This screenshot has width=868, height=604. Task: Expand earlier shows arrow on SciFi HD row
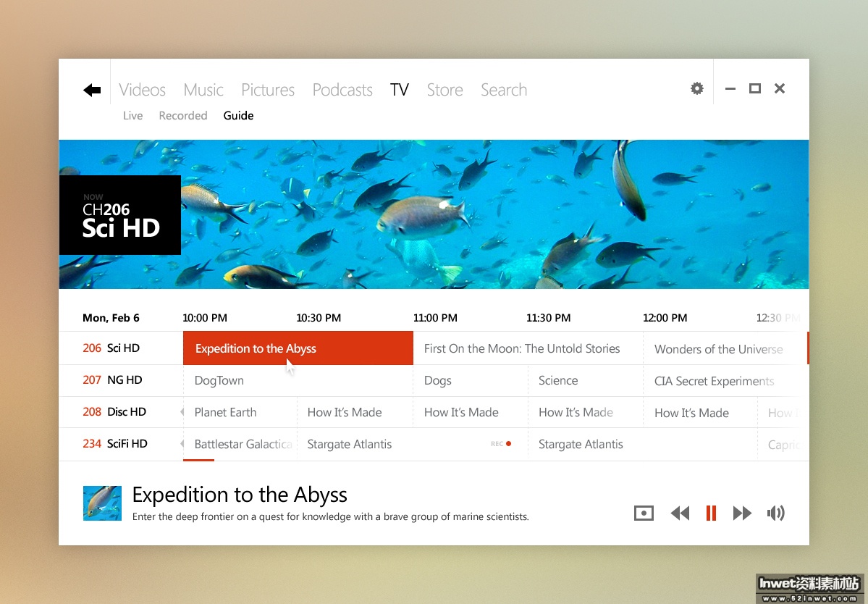click(182, 443)
